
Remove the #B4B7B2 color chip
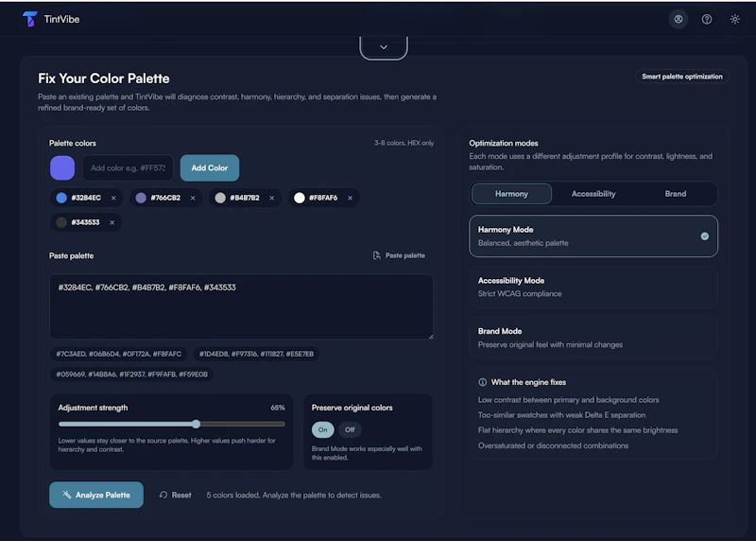pos(272,198)
